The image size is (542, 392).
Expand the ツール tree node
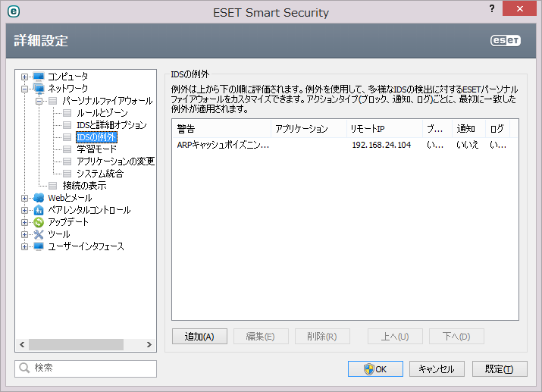pos(24,234)
